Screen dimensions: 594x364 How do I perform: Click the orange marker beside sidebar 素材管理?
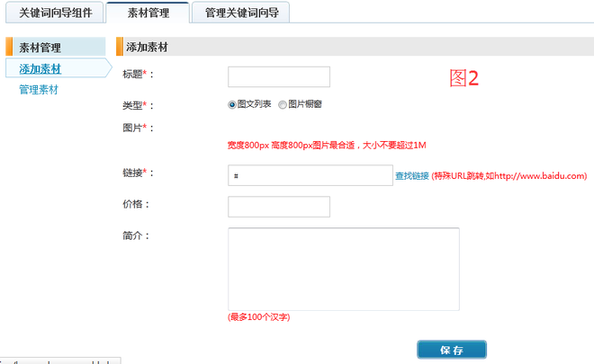pos(8,48)
